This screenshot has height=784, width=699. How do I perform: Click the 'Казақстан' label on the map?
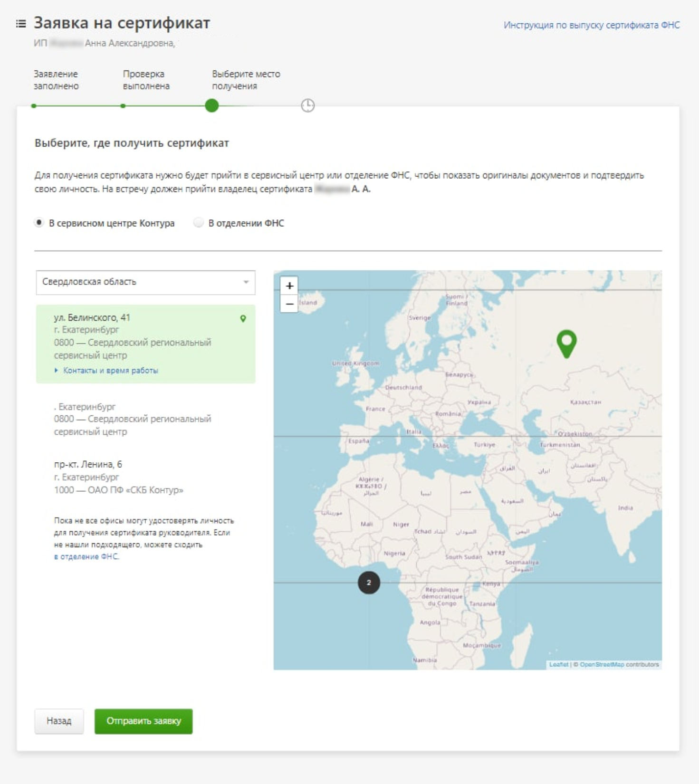click(x=585, y=402)
